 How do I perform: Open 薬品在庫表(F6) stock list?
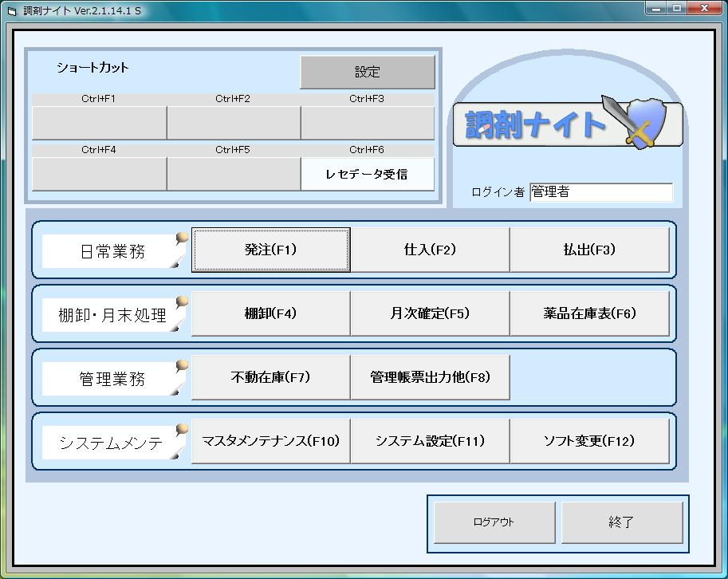point(589,313)
